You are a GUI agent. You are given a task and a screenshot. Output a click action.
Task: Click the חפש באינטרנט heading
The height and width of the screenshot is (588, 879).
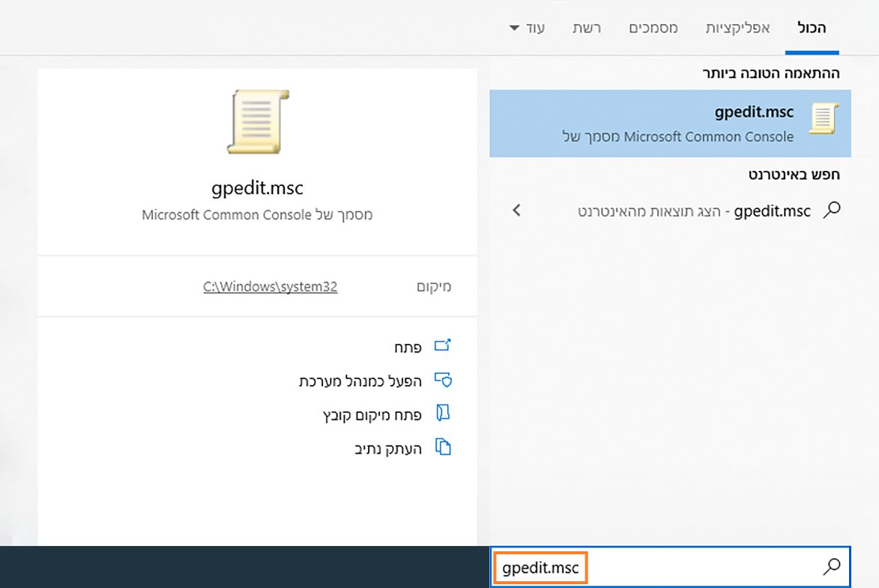click(x=794, y=175)
